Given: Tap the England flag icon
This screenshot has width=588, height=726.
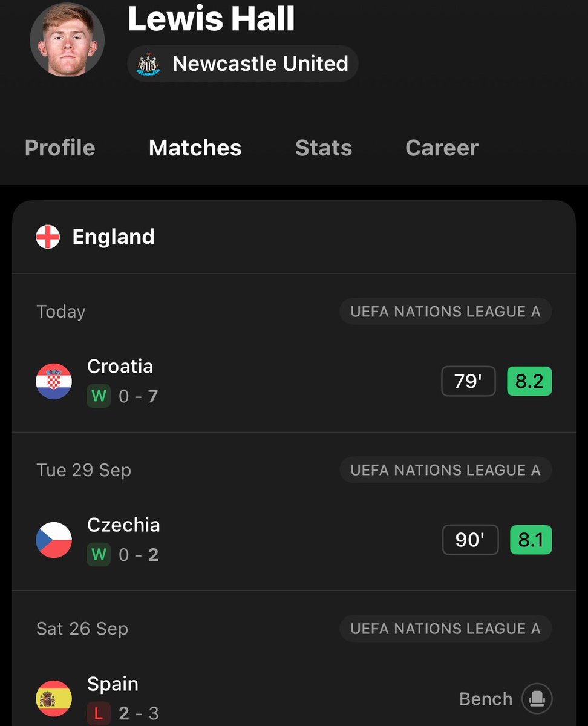Looking at the screenshot, I should (48, 237).
